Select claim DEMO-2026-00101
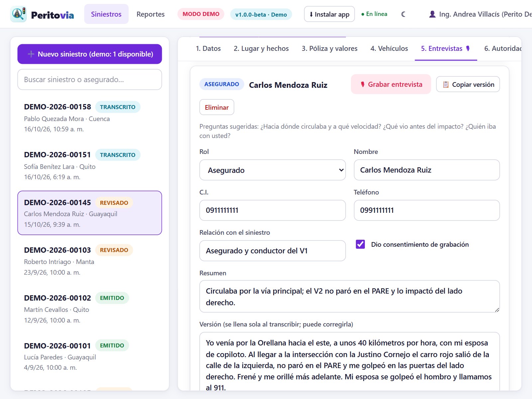 [90, 356]
